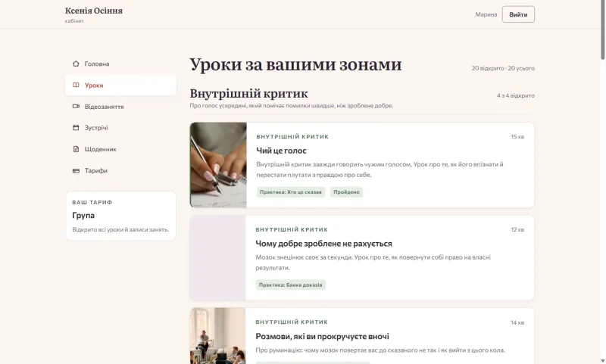The image size is (606, 364).
Task: Click the calendar icon next to Зустрічі
Action: point(76,127)
